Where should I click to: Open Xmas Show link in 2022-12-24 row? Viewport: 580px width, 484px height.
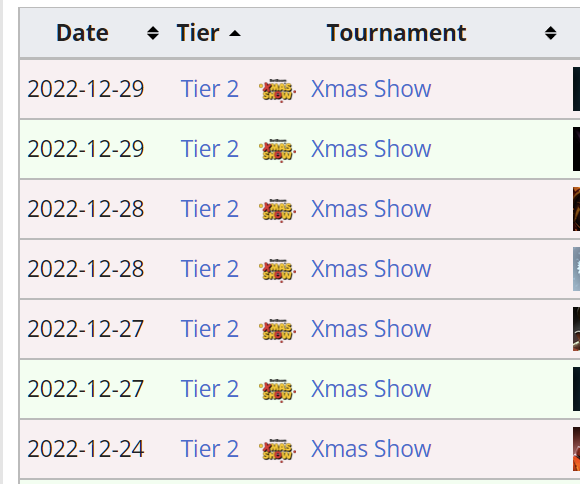[371, 449]
